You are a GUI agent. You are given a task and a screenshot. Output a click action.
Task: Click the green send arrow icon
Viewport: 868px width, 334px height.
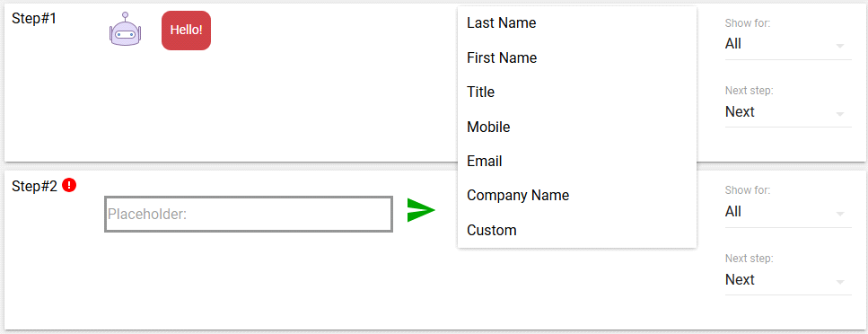[421, 210]
